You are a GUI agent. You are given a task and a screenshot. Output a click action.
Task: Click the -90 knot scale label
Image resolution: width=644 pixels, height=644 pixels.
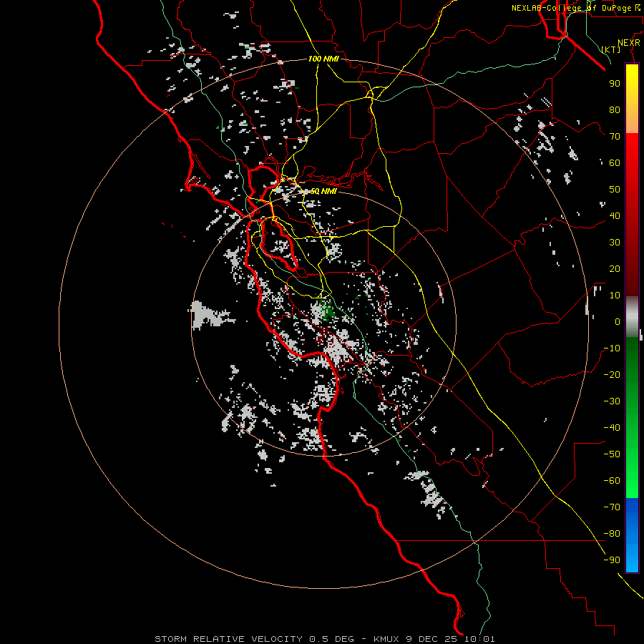click(x=612, y=560)
